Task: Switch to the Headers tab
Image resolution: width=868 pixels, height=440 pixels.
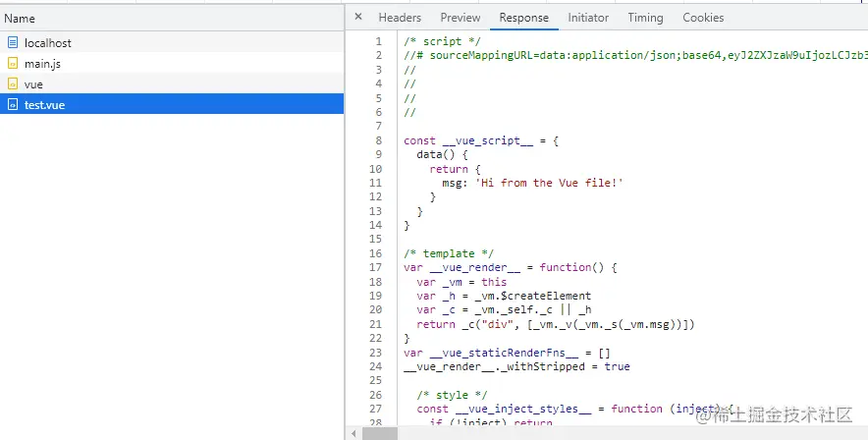Action: [x=400, y=18]
